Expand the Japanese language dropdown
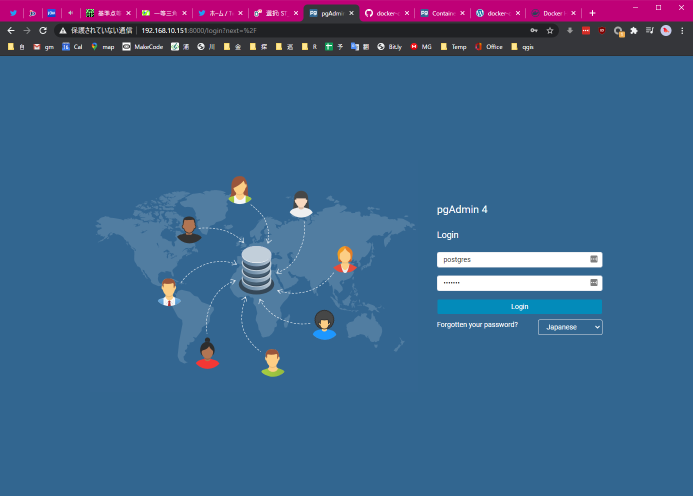The height and width of the screenshot is (496, 693). [x=570, y=327]
